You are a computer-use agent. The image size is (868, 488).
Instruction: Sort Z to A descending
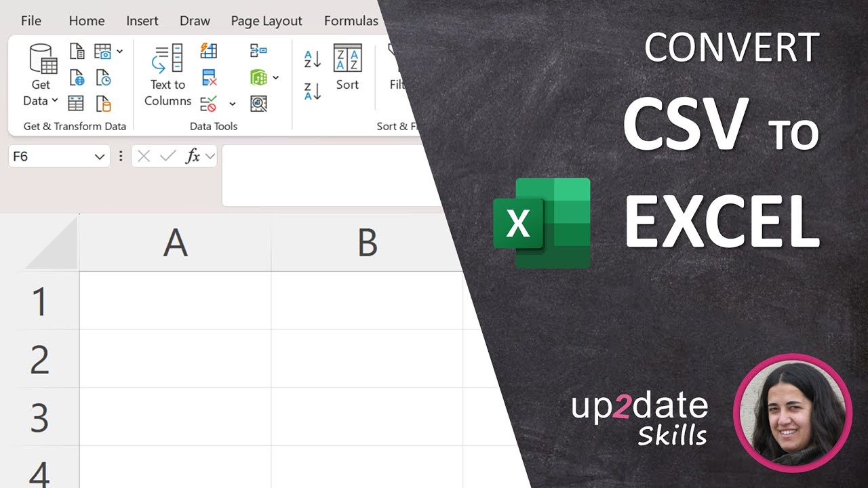point(313,91)
